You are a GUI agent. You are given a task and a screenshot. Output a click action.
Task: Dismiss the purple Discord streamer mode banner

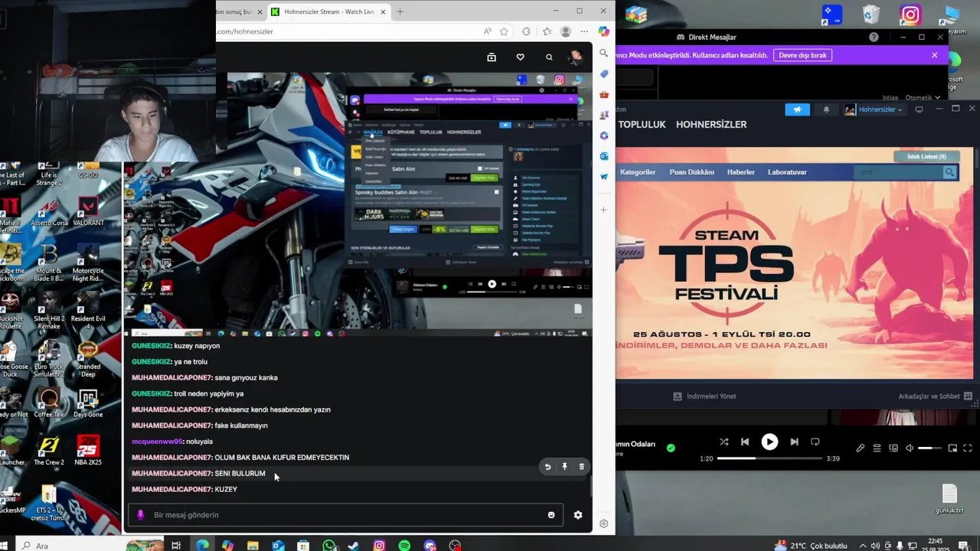pos(934,55)
